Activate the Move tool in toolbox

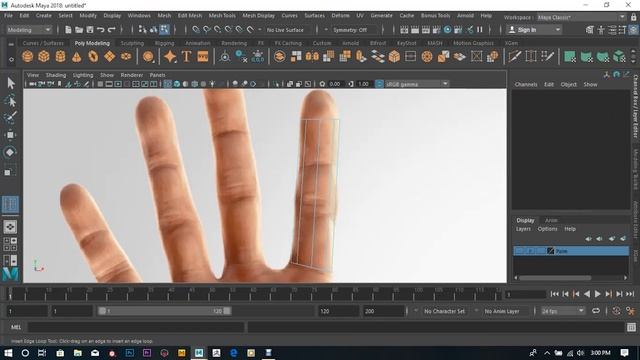pyautogui.click(x=11, y=135)
